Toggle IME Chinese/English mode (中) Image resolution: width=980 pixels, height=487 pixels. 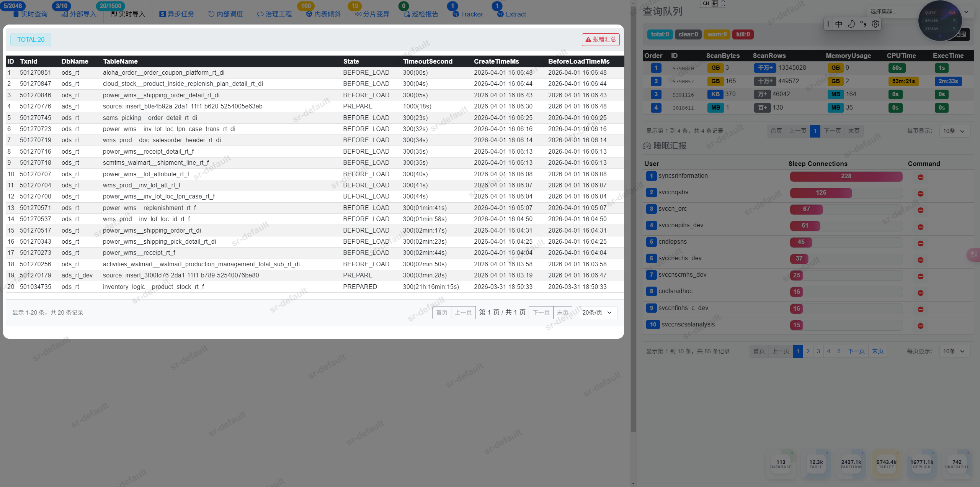coord(839,24)
